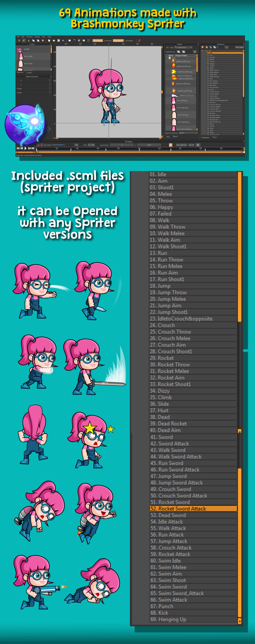255x644 pixels.
Task: Click the red delete animation icon
Action: point(202,47)
